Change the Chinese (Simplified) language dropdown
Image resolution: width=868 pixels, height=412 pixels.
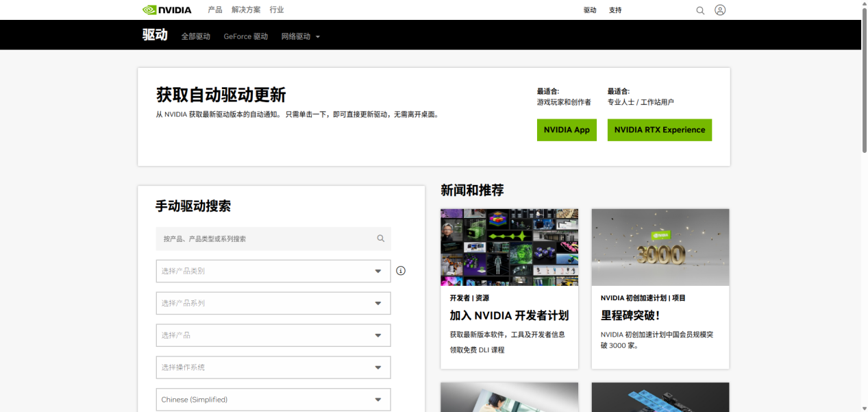[273, 400]
